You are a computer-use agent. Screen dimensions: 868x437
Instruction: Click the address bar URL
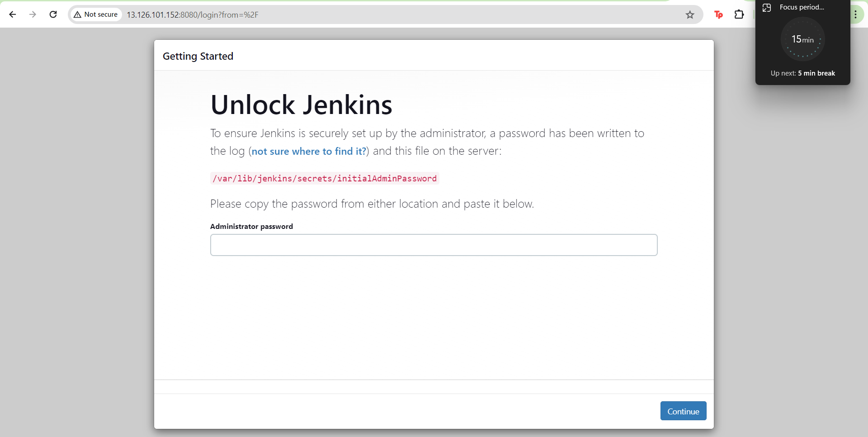193,15
